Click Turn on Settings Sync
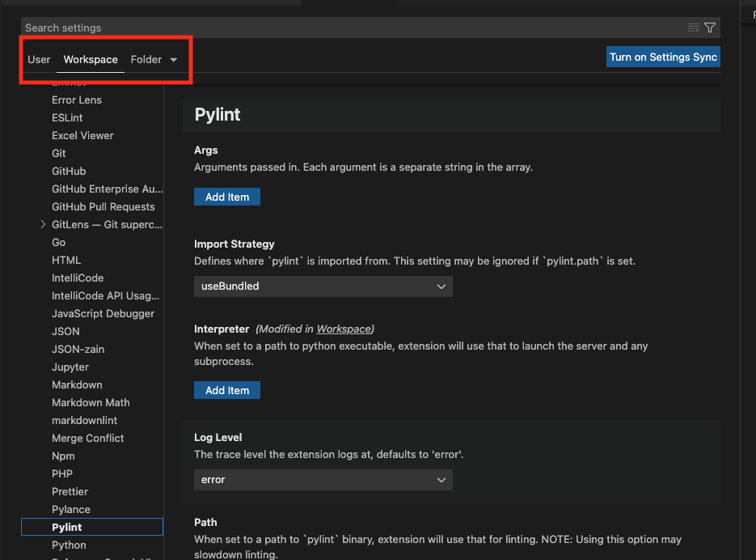This screenshot has width=756, height=560. click(x=663, y=57)
